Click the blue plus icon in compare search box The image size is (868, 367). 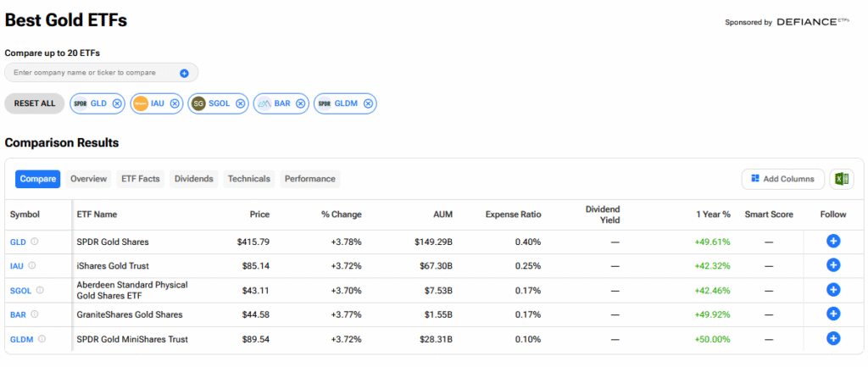[184, 73]
